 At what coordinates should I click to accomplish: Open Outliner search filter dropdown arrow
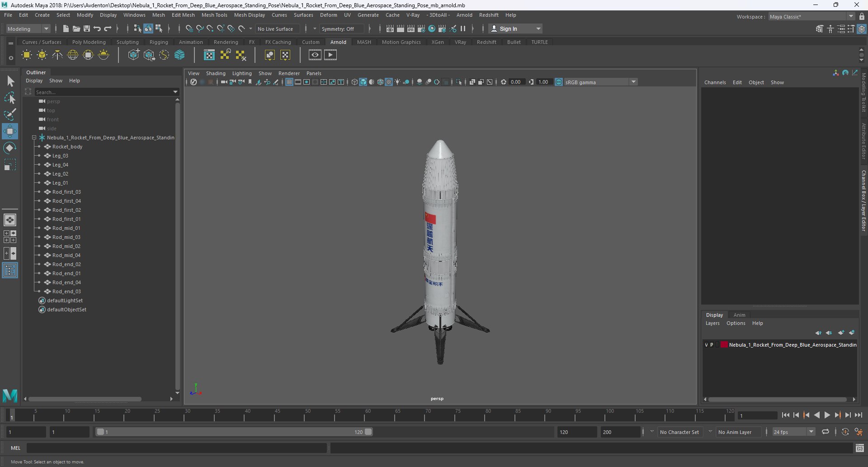pos(175,92)
